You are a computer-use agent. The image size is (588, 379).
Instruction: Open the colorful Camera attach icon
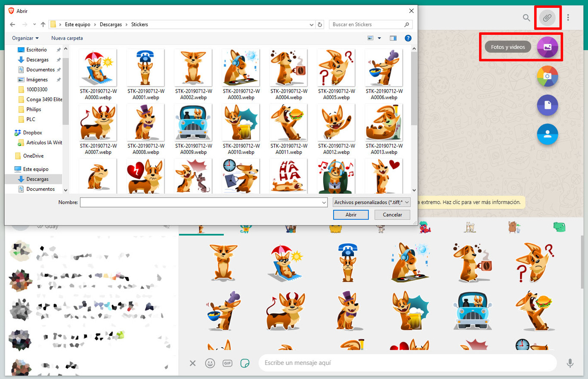[547, 76]
